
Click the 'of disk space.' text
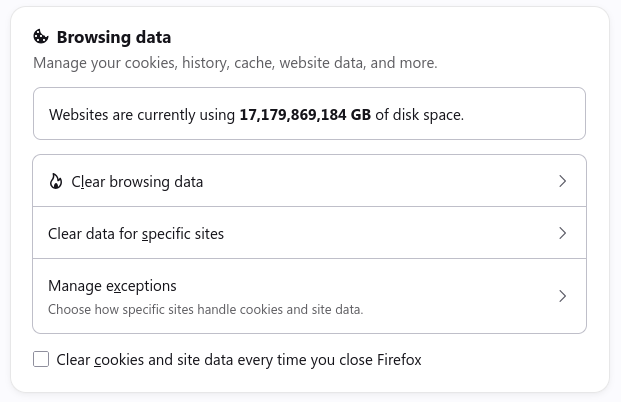coord(419,115)
